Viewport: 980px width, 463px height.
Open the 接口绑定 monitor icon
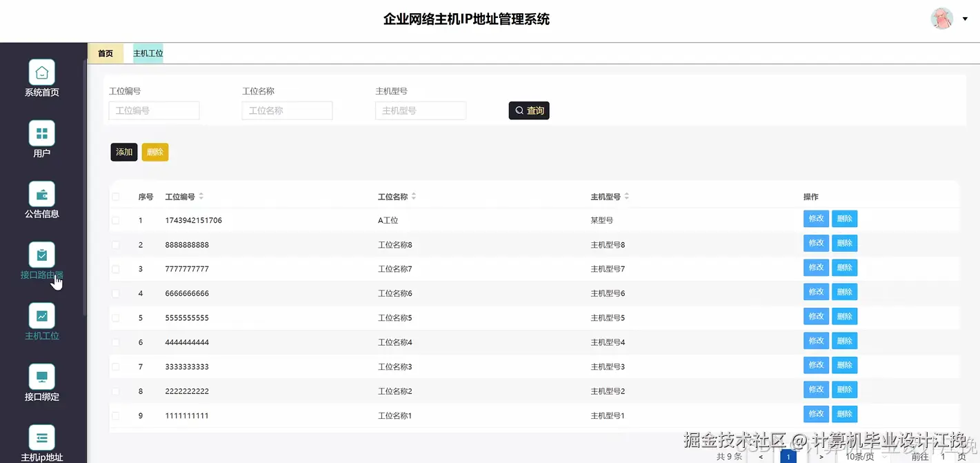(x=42, y=377)
